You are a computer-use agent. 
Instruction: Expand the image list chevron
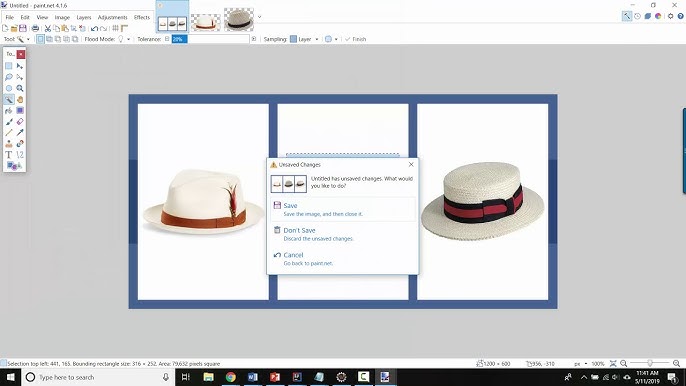pos(259,17)
